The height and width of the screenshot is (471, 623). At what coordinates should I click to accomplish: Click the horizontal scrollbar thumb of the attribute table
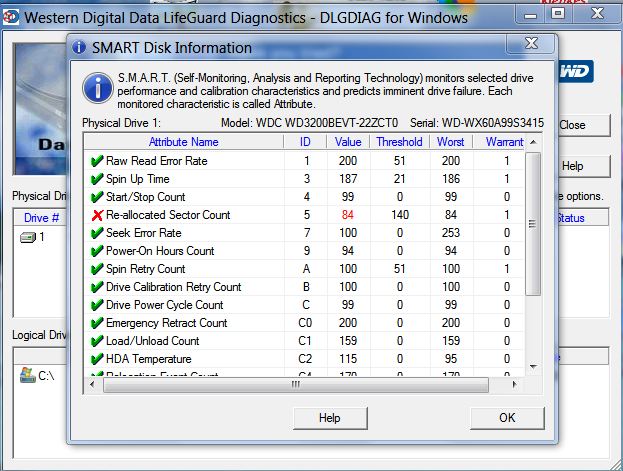point(296,385)
